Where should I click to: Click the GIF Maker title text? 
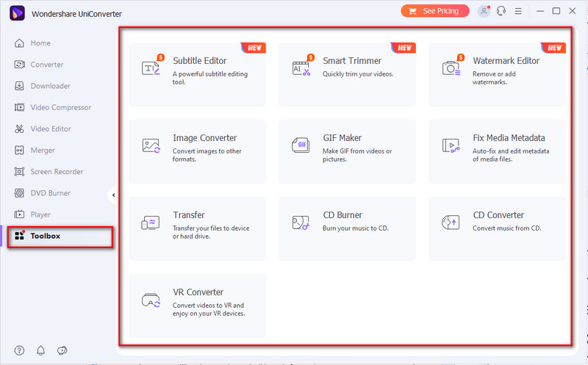[343, 138]
